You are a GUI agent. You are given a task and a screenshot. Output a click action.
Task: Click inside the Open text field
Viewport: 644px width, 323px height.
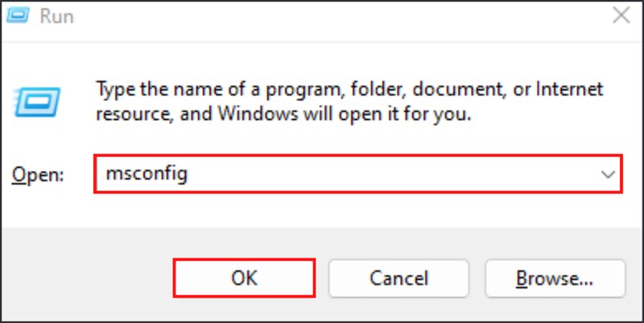(358, 174)
